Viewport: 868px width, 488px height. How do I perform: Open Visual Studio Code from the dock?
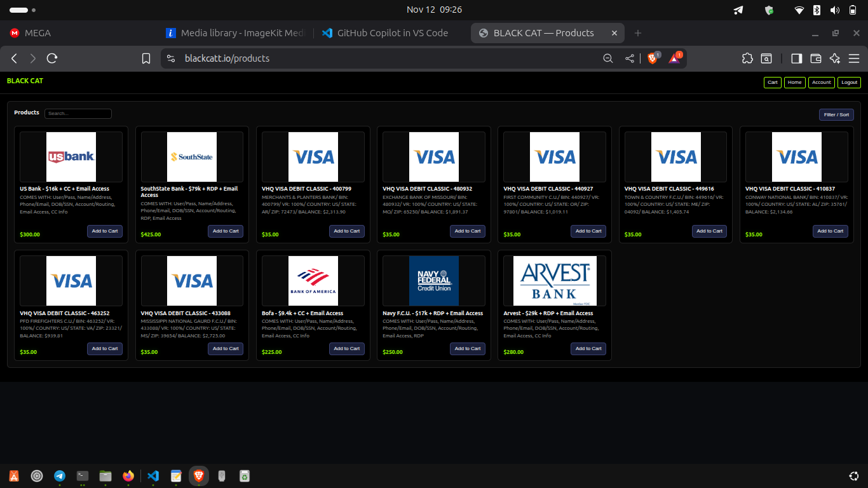[x=153, y=475]
